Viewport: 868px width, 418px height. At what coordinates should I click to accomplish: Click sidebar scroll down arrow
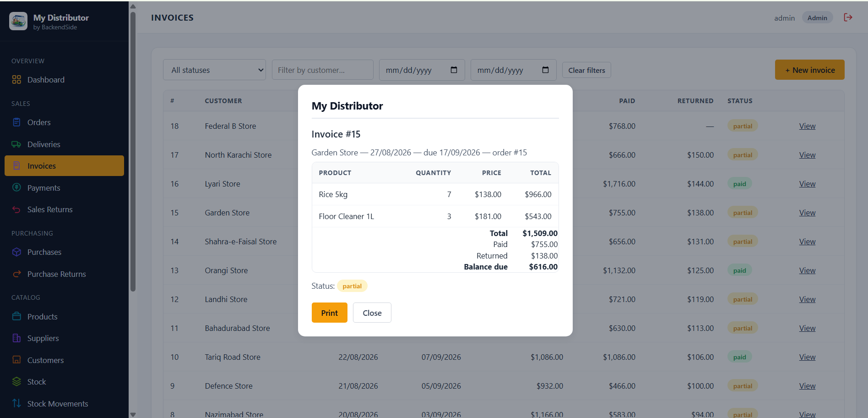tap(133, 414)
